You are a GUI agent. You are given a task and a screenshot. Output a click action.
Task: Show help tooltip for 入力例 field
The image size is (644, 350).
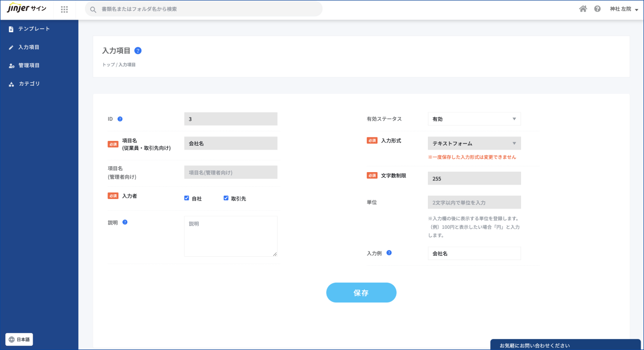(389, 253)
